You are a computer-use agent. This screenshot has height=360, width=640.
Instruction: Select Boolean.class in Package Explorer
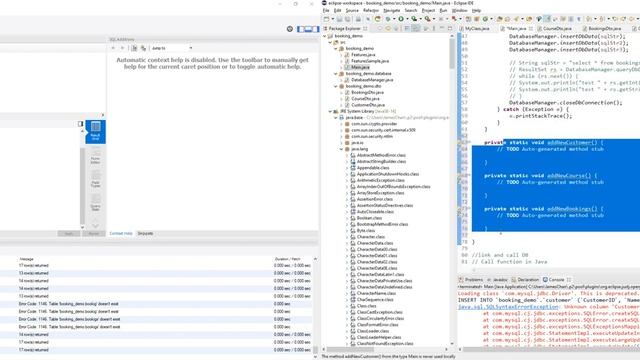[369, 218]
